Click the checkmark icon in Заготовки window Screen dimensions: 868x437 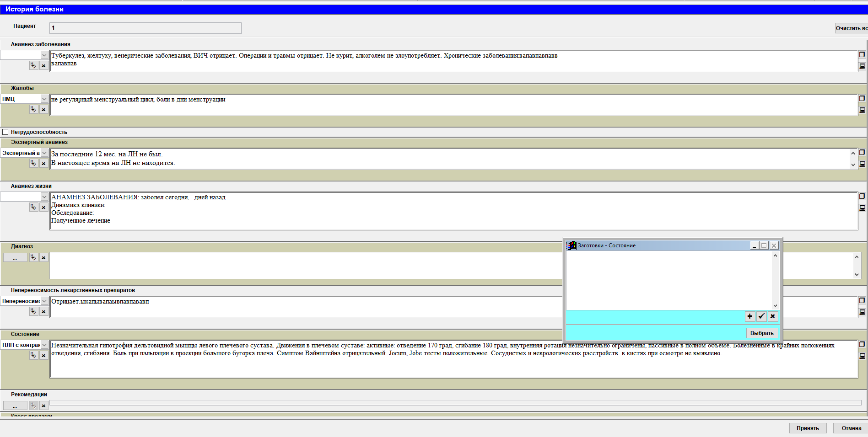pyautogui.click(x=761, y=316)
